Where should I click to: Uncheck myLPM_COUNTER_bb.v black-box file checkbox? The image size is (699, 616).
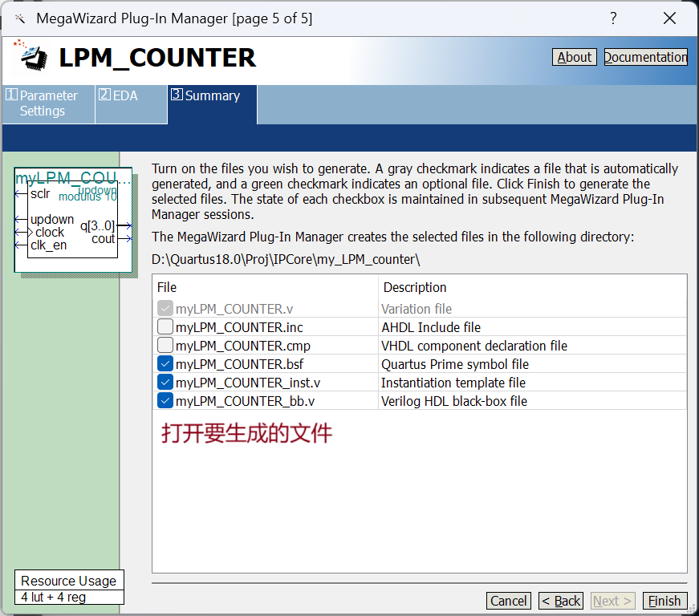165,401
